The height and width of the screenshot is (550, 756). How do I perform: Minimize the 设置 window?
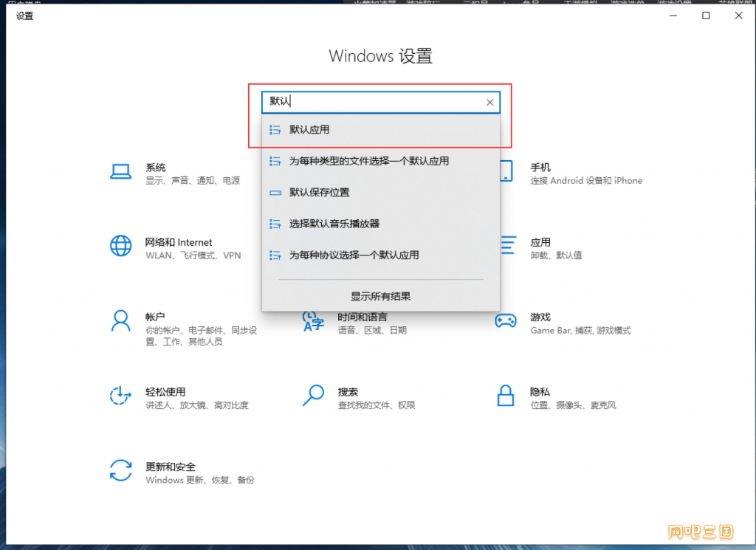[673, 16]
